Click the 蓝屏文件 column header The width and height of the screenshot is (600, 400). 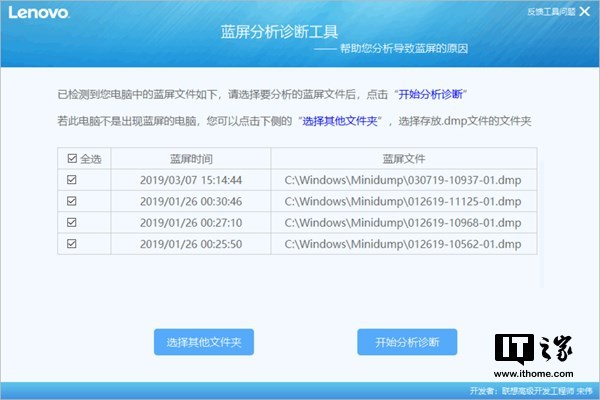point(403,158)
